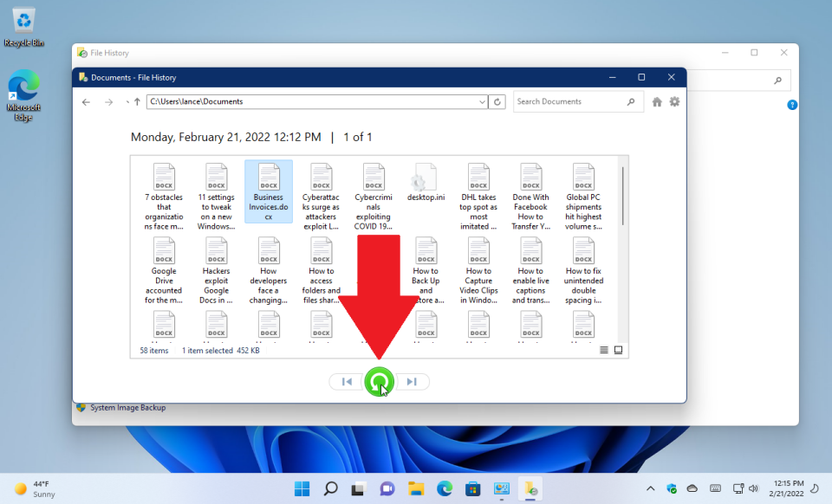Switch to details list view
The image size is (832, 504).
point(604,350)
